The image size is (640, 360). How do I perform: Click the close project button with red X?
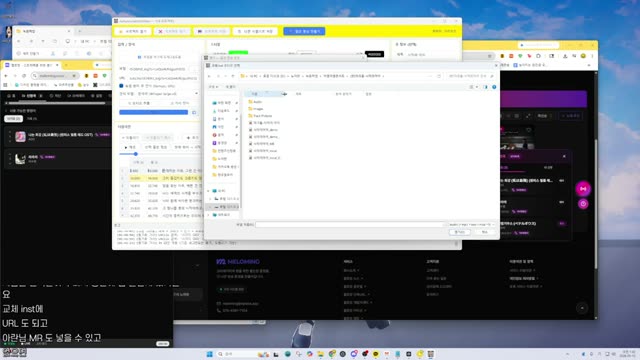coord(172,31)
